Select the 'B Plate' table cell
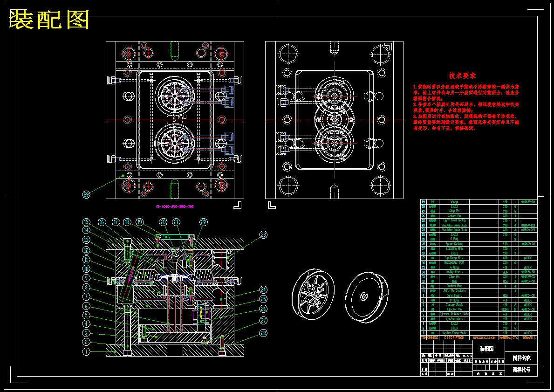 pyautogui.click(x=454, y=300)
